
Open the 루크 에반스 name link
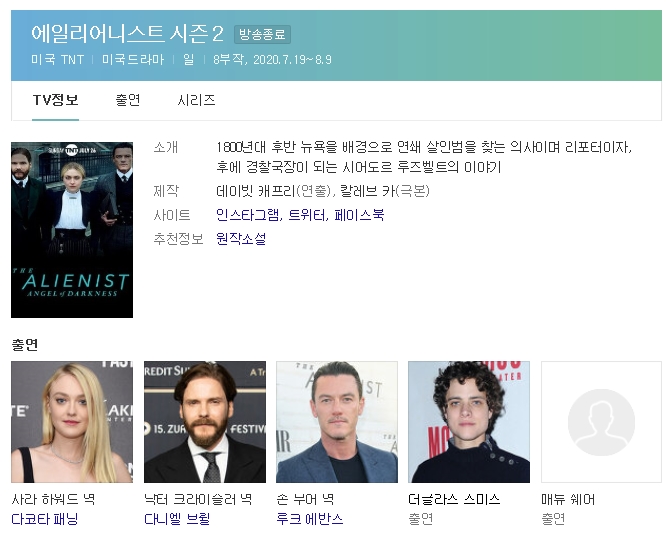coord(309,519)
